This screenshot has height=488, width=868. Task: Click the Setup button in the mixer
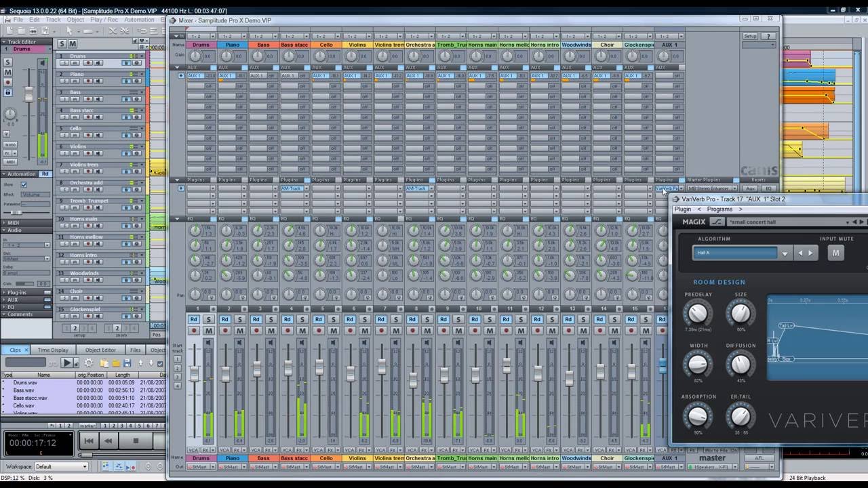(750, 36)
